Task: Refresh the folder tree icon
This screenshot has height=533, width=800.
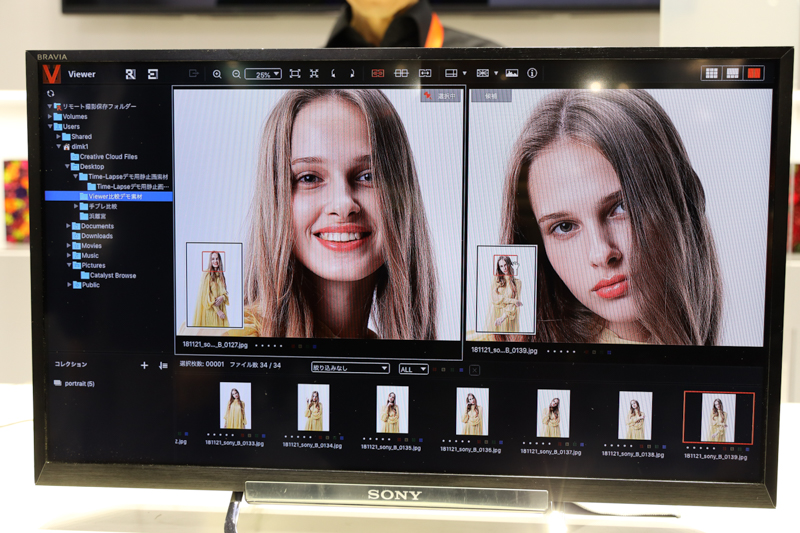Action: click(x=50, y=94)
